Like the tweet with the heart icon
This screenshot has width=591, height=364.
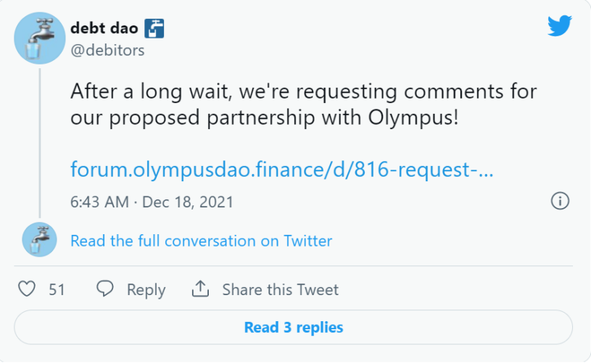pyautogui.click(x=27, y=289)
